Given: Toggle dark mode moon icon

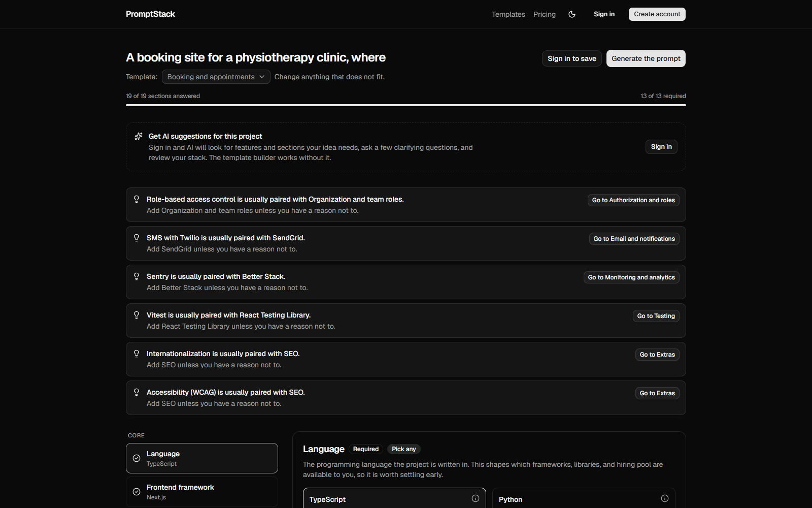Looking at the screenshot, I should (x=572, y=14).
